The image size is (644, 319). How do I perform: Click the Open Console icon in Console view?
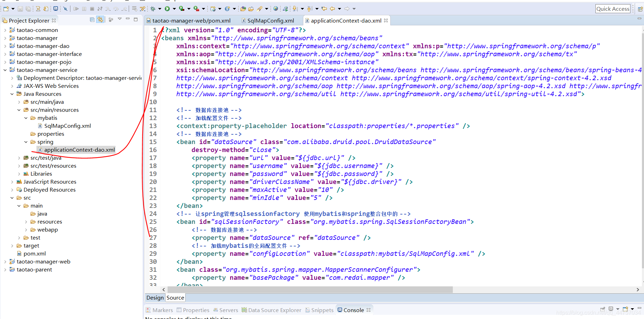coord(625,309)
